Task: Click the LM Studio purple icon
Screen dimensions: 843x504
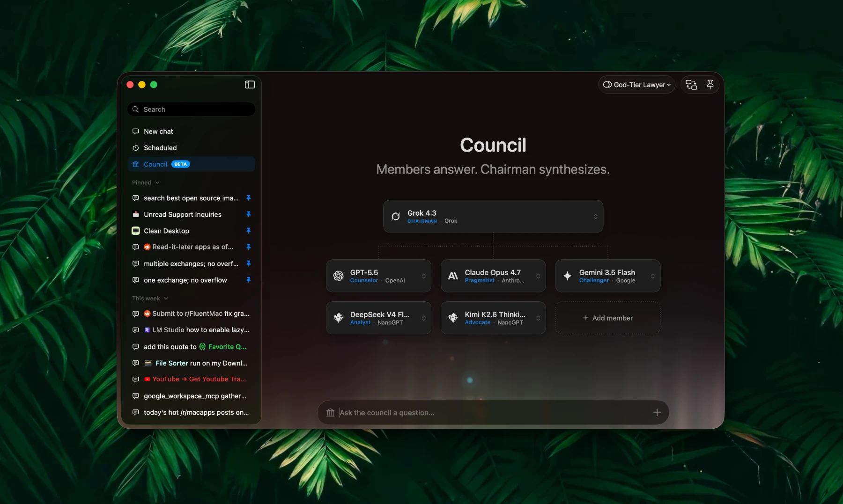Action: click(147, 330)
